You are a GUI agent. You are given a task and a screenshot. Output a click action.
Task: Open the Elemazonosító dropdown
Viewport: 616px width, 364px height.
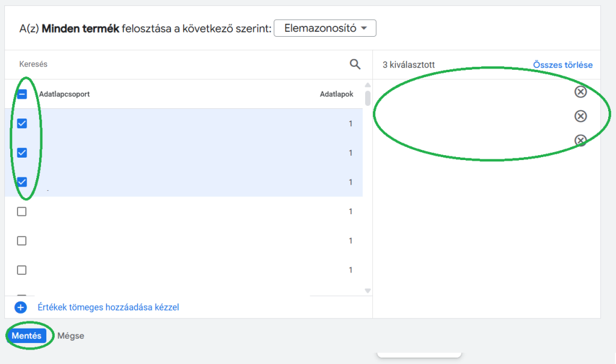[325, 28]
